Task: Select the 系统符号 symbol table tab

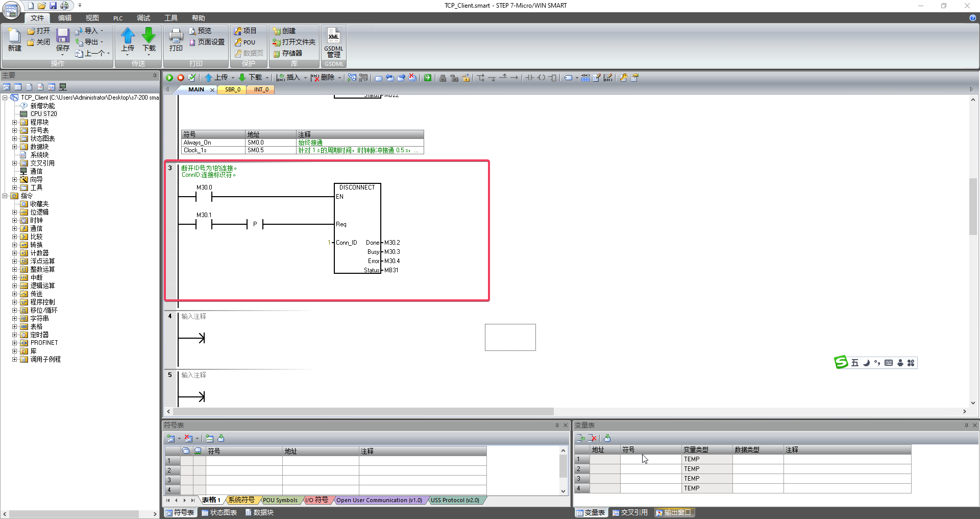Action: point(241,500)
